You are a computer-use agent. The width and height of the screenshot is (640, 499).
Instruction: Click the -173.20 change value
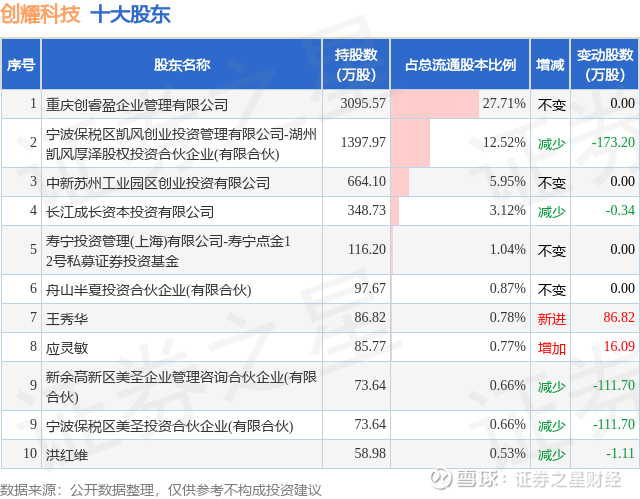(x=613, y=142)
